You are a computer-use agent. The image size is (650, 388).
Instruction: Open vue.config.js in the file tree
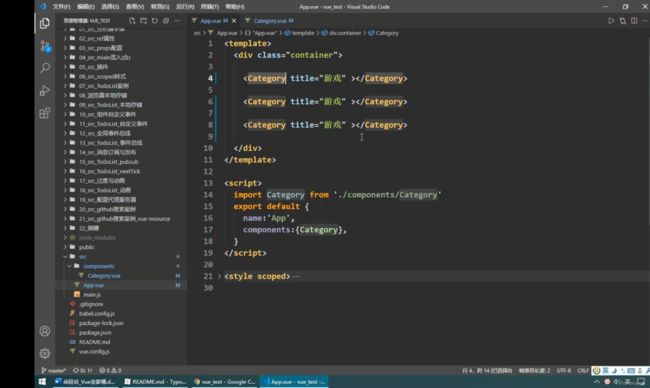point(94,352)
